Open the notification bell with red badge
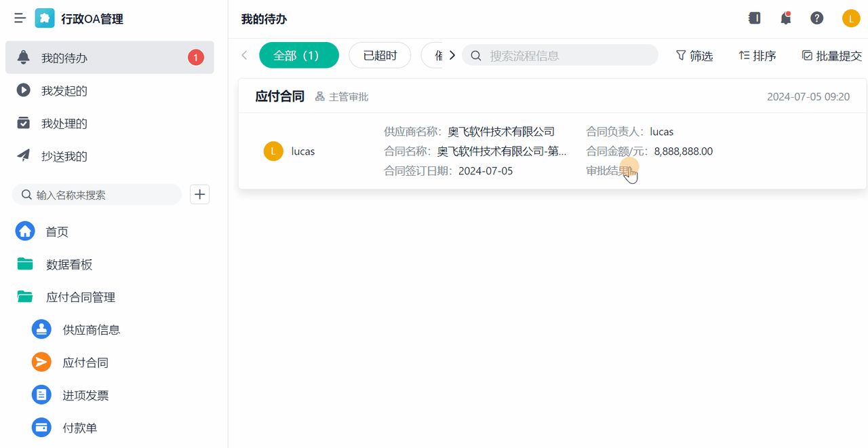Screen dimensions: 868x448 pos(785,18)
